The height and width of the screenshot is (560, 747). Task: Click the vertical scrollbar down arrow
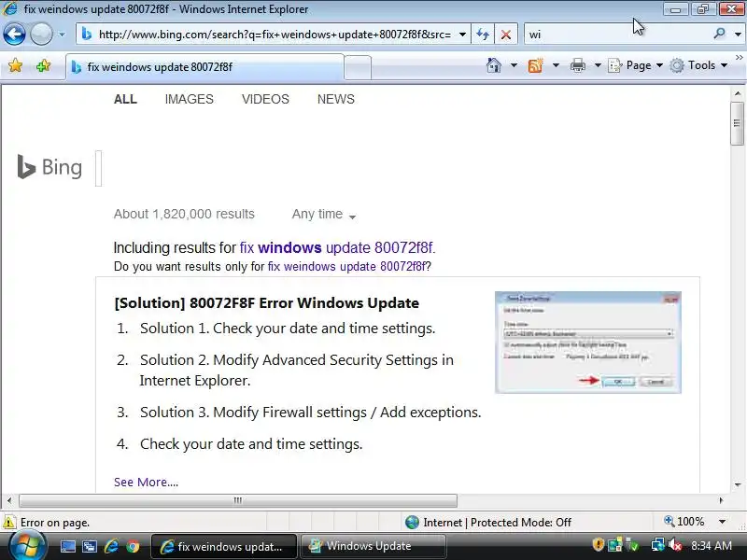coord(738,485)
